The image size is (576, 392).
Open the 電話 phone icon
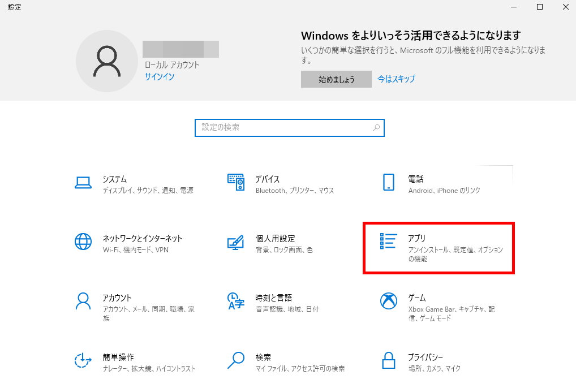pyautogui.click(x=389, y=182)
